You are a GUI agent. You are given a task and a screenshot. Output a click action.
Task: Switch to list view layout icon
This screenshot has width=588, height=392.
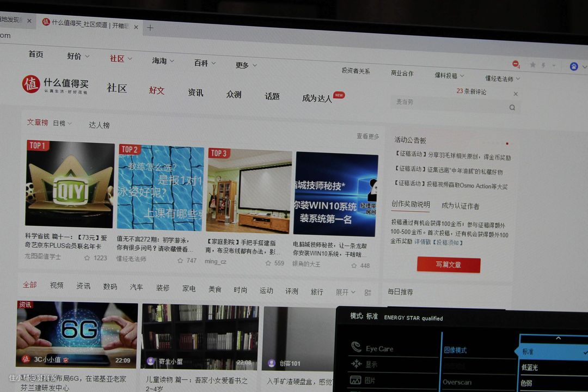click(x=367, y=293)
